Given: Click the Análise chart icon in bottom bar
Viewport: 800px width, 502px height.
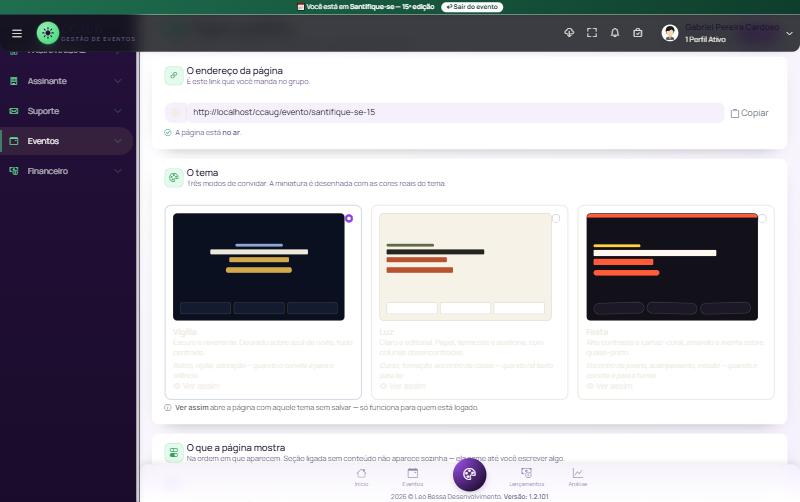Looking at the screenshot, I should click(x=578, y=473).
